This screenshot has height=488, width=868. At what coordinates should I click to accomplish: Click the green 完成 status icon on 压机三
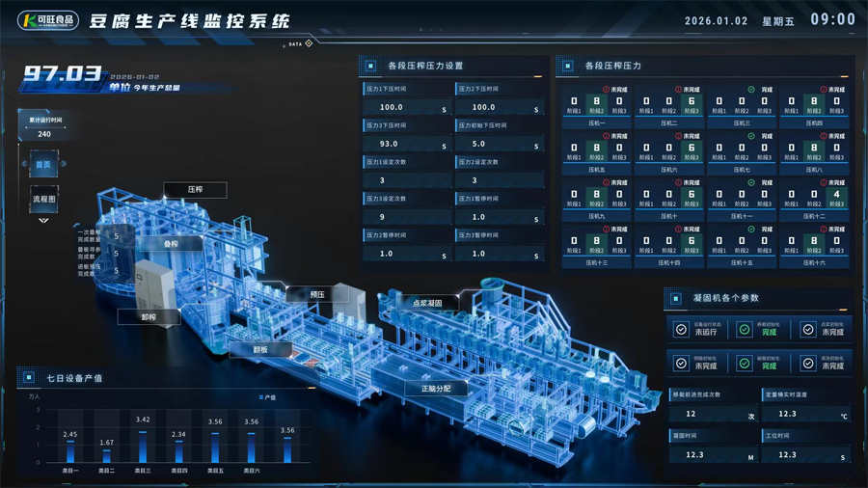pyautogui.click(x=751, y=89)
